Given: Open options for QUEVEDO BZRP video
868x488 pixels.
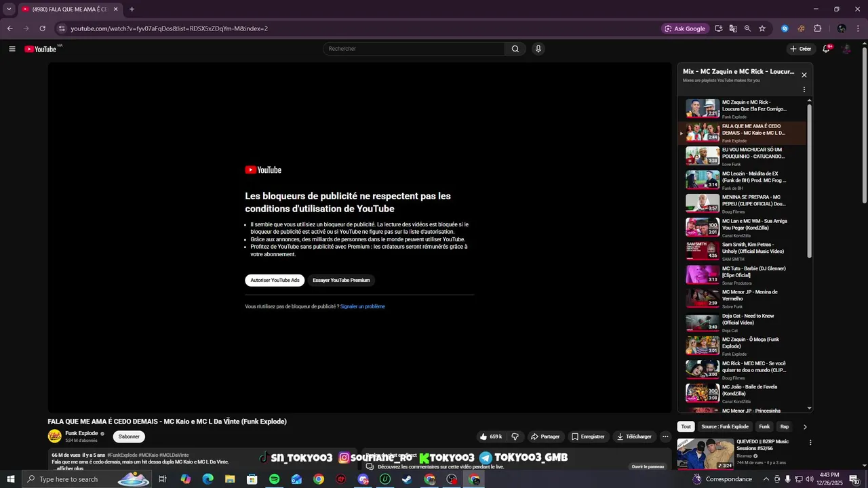Looking at the screenshot, I should pyautogui.click(x=810, y=443).
